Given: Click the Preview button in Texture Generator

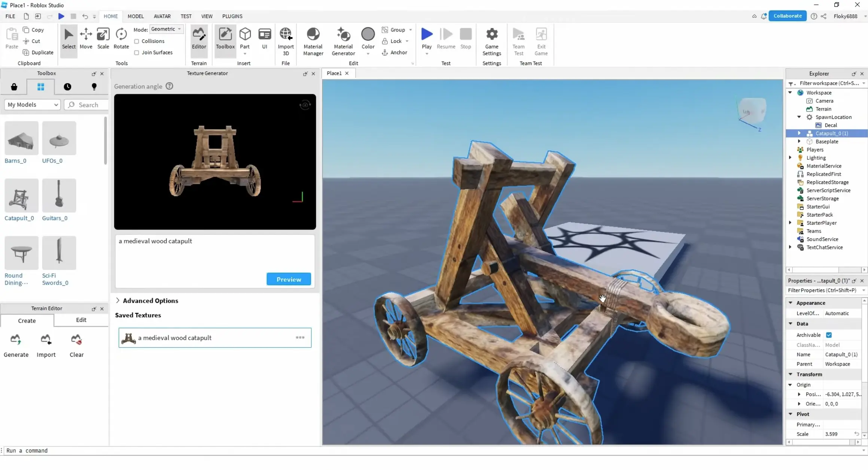Looking at the screenshot, I should tap(288, 279).
